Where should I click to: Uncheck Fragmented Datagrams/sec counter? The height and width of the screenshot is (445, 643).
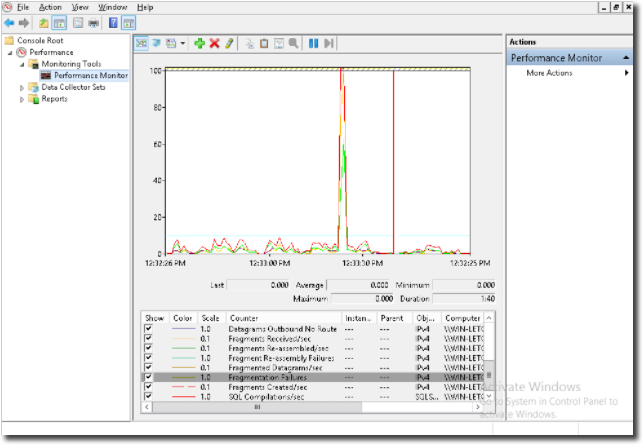(148, 367)
